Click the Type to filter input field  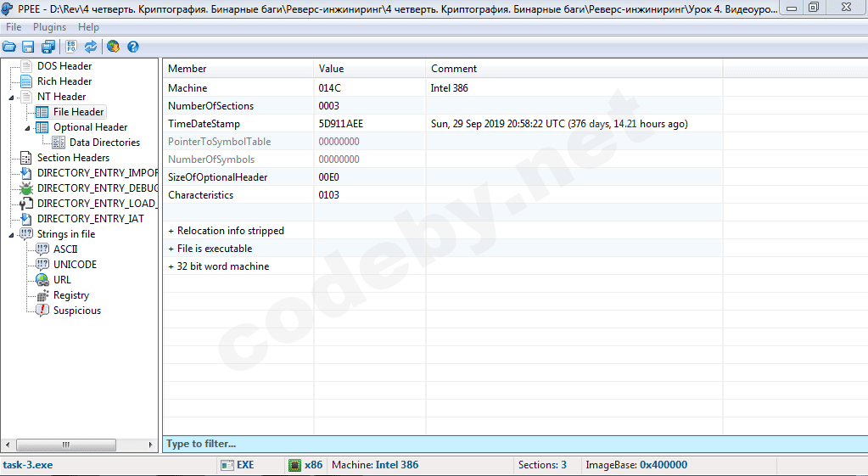pos(515,444)
